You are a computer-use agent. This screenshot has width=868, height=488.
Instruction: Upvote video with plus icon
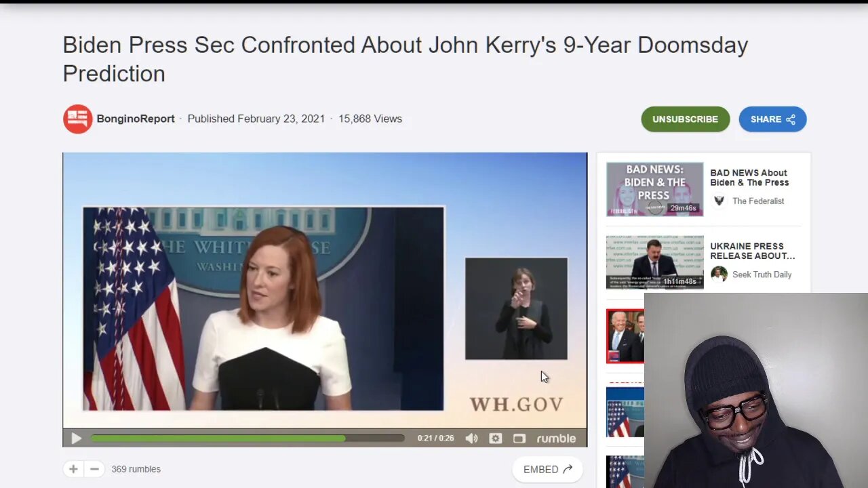click(x=73, y=469)
